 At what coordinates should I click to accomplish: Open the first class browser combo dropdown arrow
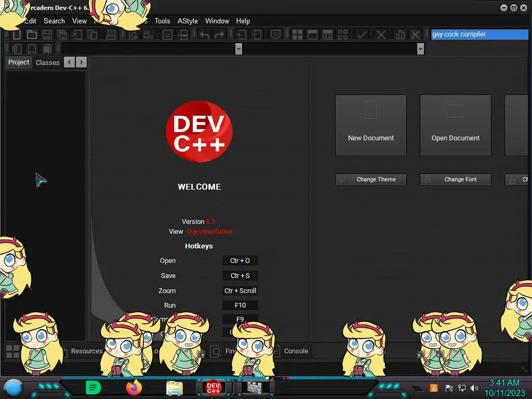tap(238, 49)
